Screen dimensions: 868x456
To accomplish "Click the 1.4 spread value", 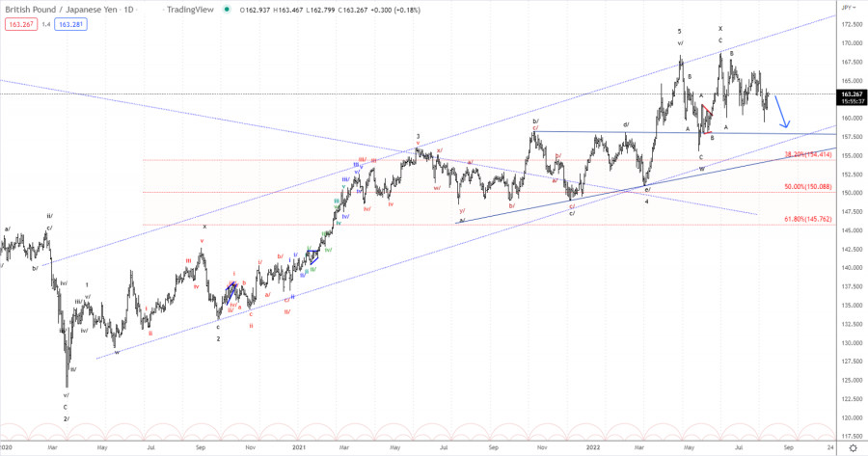I will (x=46, y=24).
